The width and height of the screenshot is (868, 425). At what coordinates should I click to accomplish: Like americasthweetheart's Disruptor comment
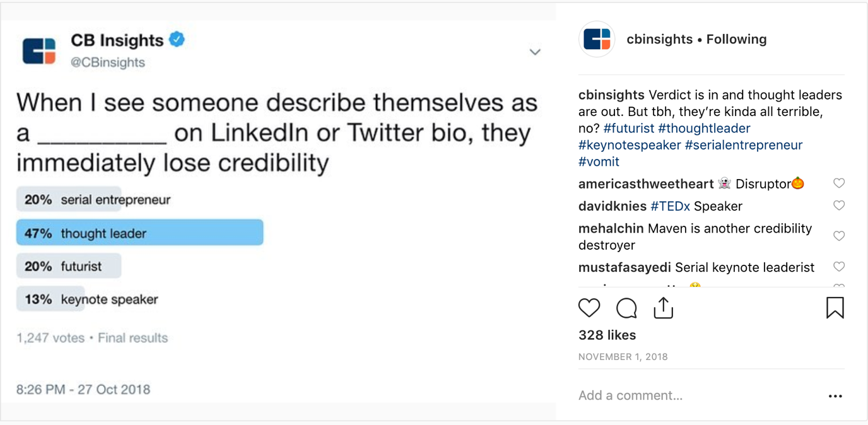coord(839,183)
